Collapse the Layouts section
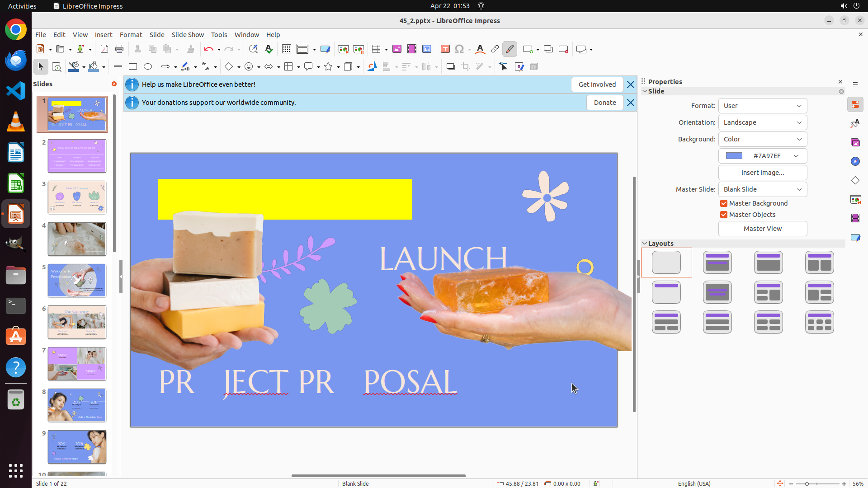 tap(645, 244)
